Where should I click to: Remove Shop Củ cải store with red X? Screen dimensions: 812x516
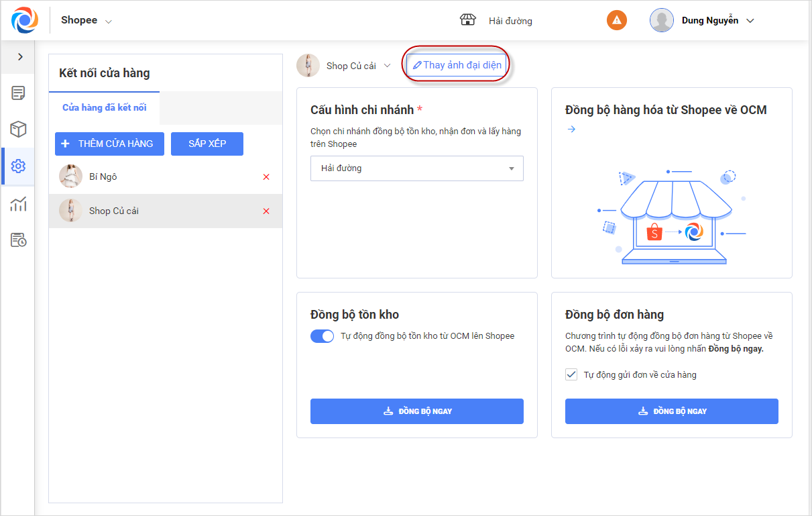266,211
